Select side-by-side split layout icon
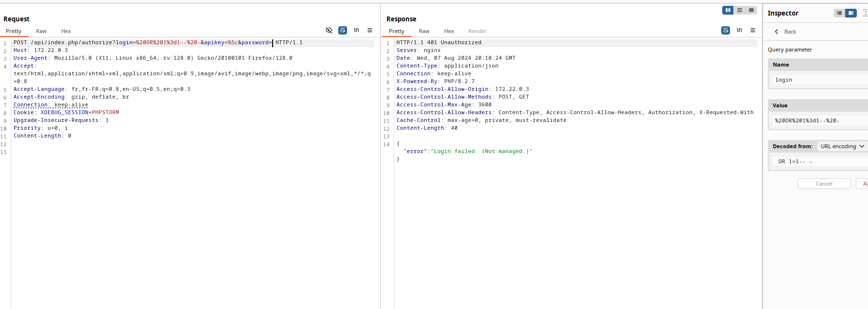868x309 pixels. (728, 10)
